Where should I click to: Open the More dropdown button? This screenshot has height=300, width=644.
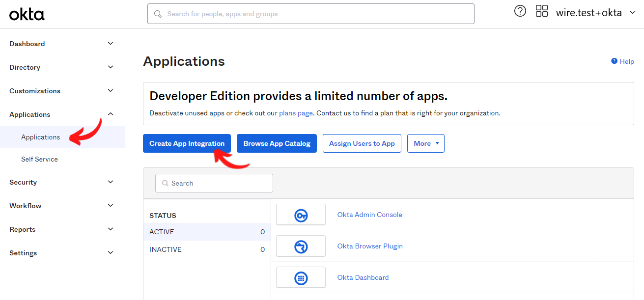(x=425, y=143)
